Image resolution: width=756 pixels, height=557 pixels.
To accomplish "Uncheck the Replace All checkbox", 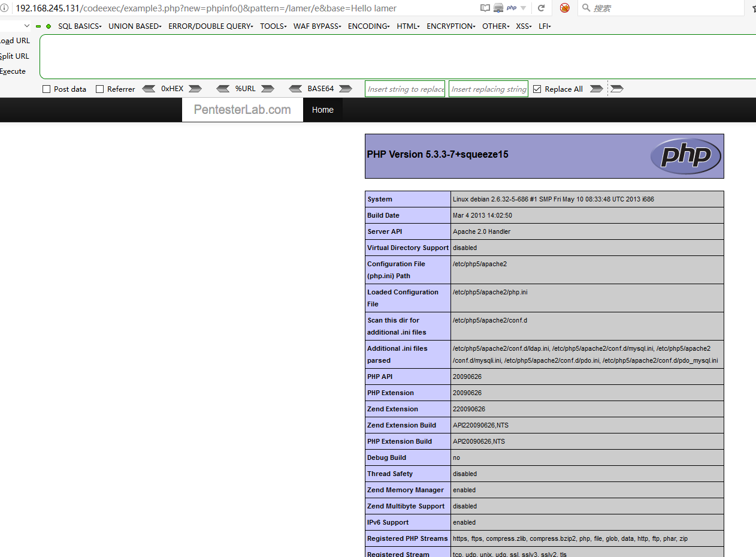I will [537, 89].
